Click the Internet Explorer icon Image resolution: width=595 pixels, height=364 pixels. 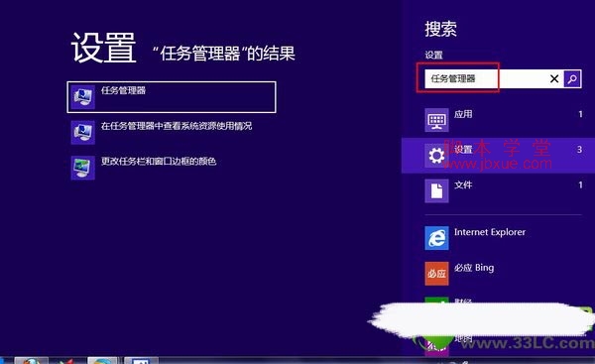(436, 238)
